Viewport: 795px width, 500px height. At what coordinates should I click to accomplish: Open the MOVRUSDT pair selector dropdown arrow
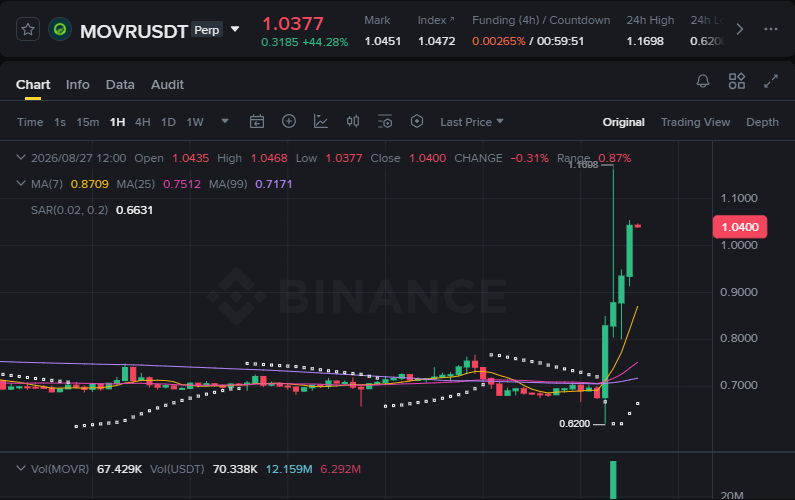[235, 29]
